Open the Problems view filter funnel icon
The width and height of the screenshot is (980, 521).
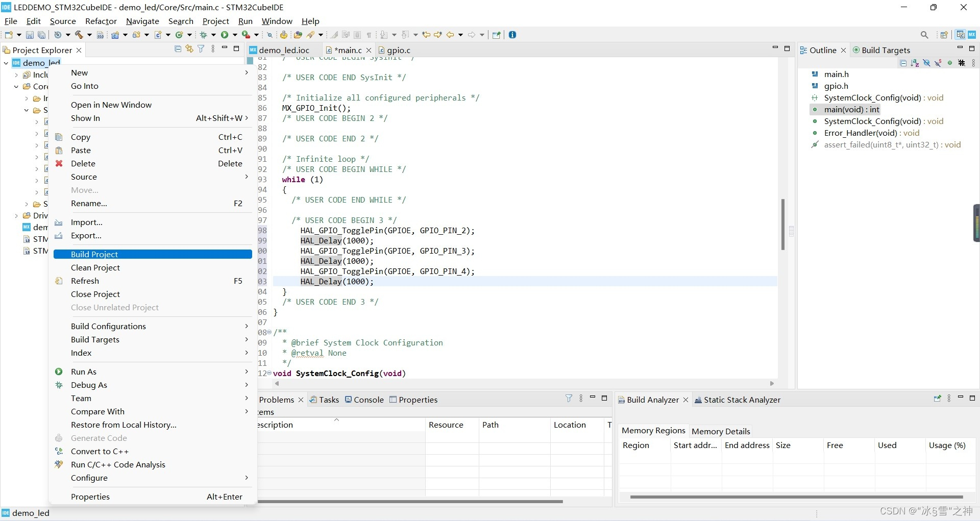(569, 399)
